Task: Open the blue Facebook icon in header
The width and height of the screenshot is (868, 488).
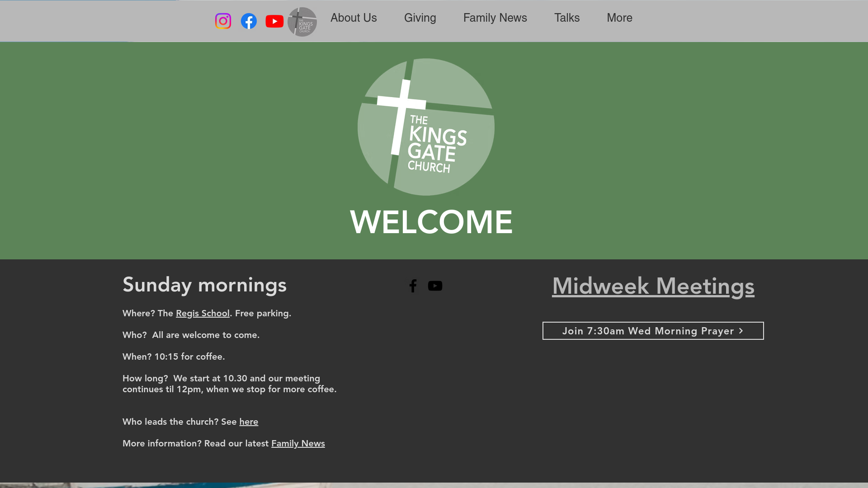Action: click(x=249, y=21)
